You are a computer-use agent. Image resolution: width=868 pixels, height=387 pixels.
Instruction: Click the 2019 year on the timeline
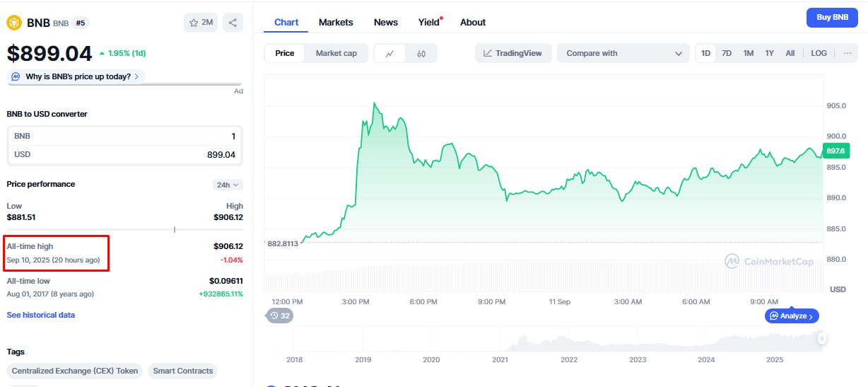pyautogui.click(x=363, y=359)
